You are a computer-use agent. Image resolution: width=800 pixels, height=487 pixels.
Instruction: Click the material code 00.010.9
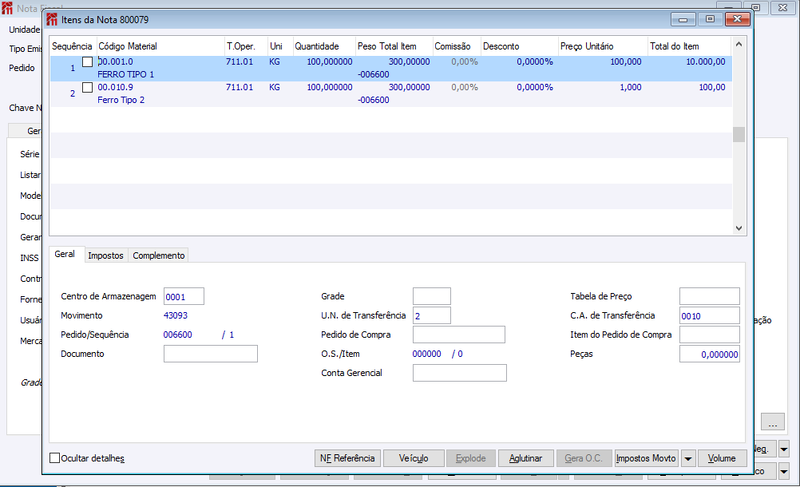(115, 87)
